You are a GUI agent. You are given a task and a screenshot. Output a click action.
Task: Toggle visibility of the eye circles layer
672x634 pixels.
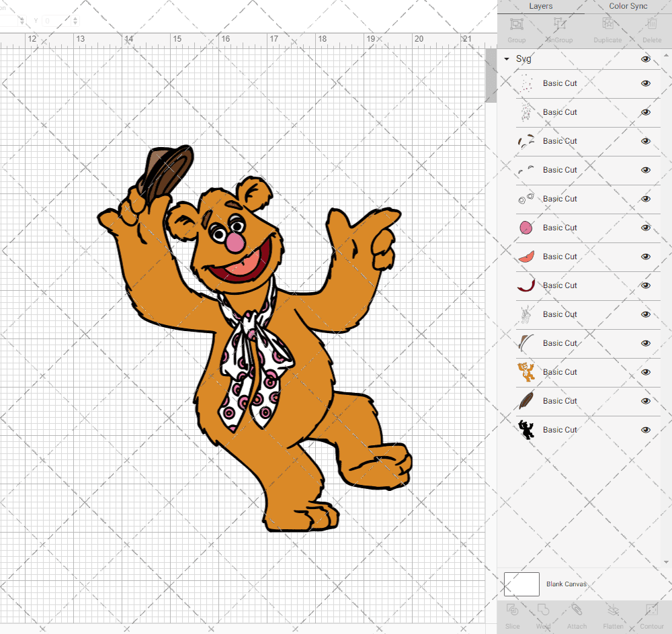646,199
